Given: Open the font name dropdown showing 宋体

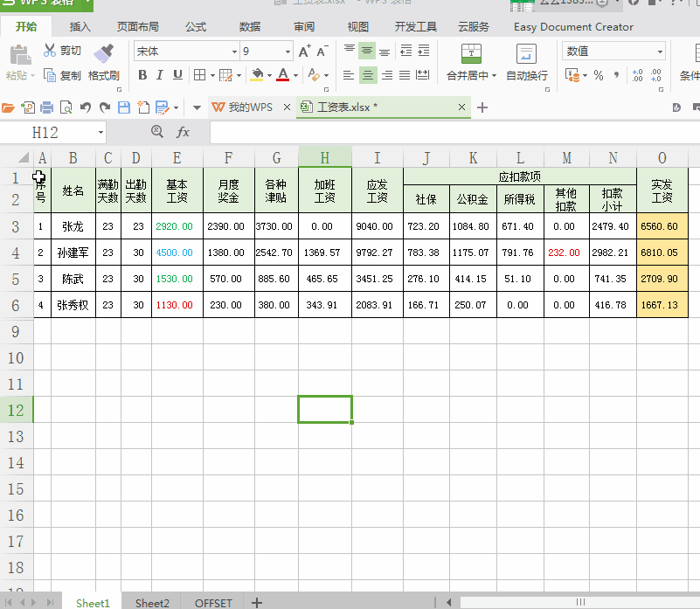Looking at the screenshot, I should click(x=234, y=52).
